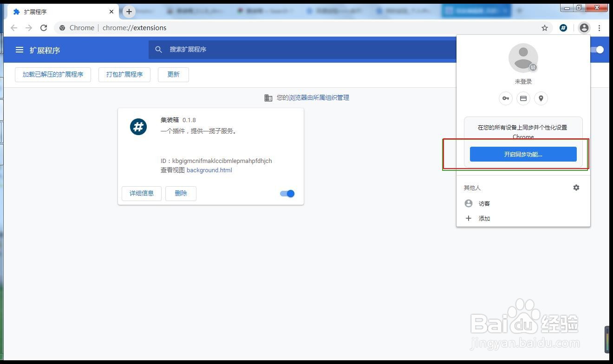Screen dimensions: 613x364
Task: Open saved passwords key icon
Action: pyautogui.click(x=506, y=98)
